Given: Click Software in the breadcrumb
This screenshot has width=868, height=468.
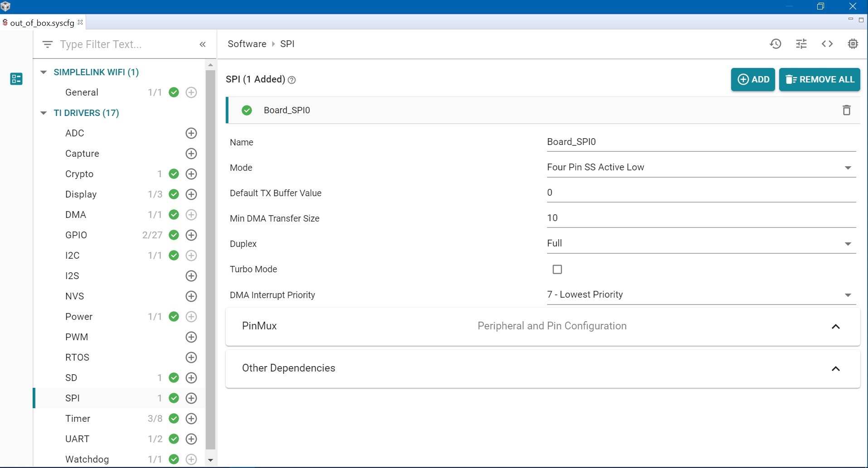Looking at the screenshot, I should coord(247,44).
